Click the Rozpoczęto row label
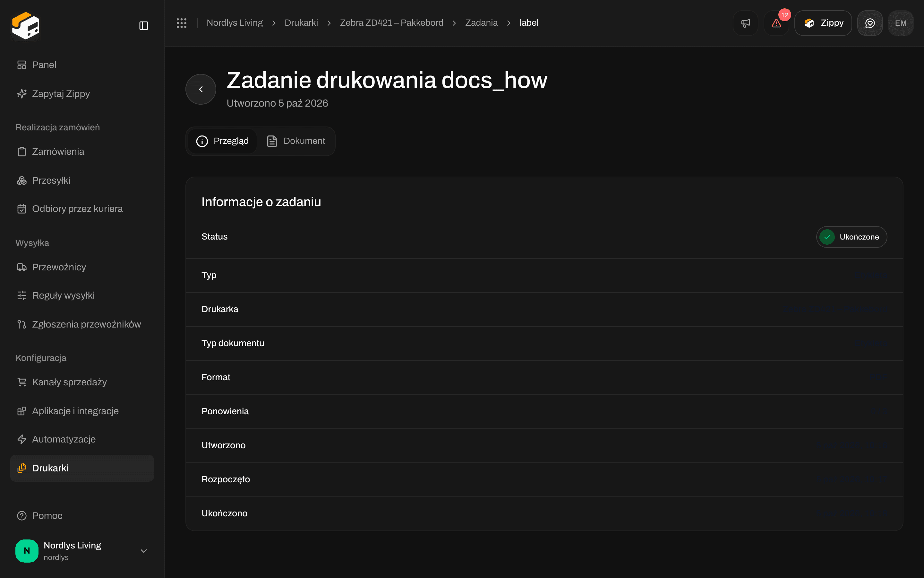 click(x=226, y=479)
